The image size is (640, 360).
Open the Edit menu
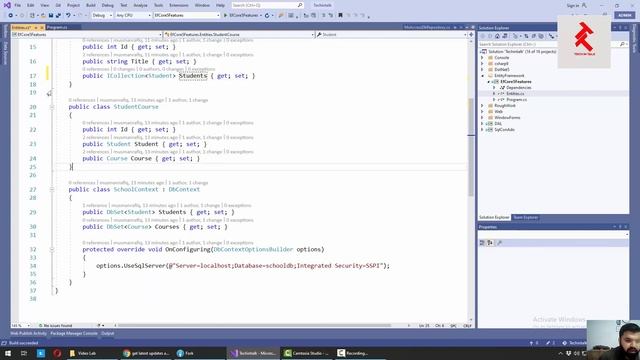click(x=31, y=5)
